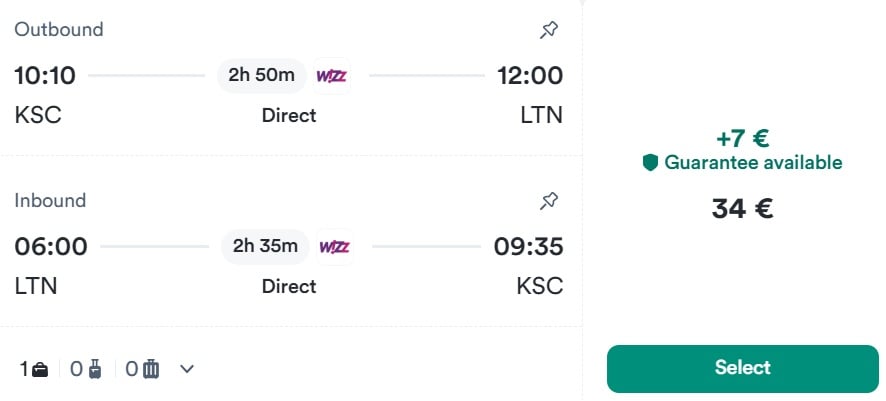Click the cabin bag icon
The width and height of the screenshot is (886, 401).
(x=95, y=369)
